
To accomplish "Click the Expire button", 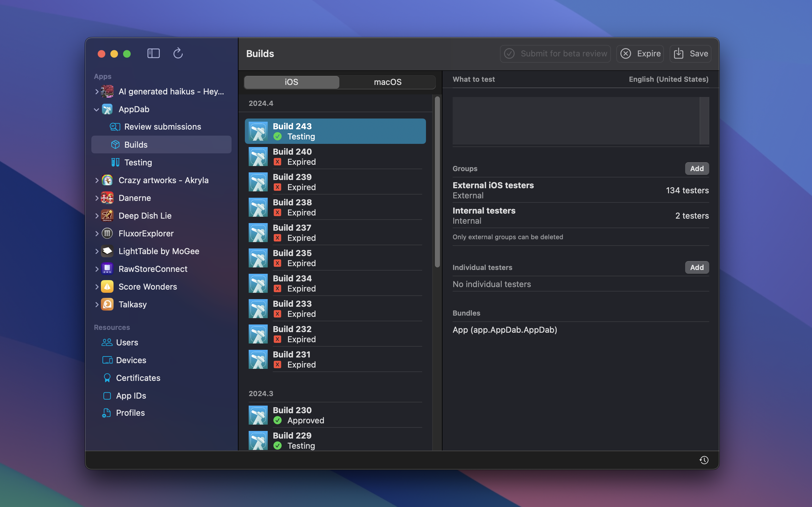I will (x=640, y=54).
